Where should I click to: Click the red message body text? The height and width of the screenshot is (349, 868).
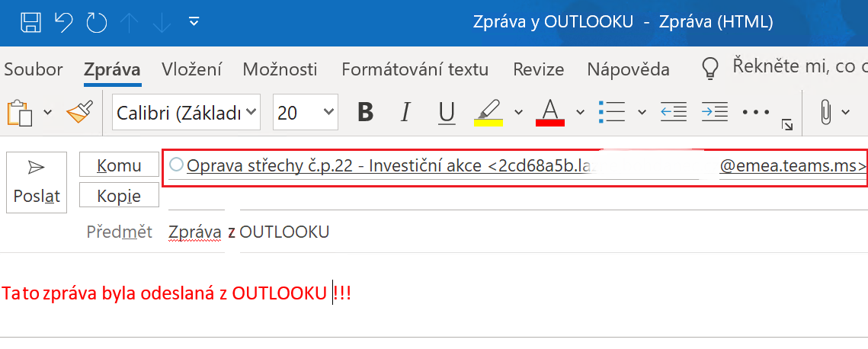pyautogui.click(x=176, y=293)
